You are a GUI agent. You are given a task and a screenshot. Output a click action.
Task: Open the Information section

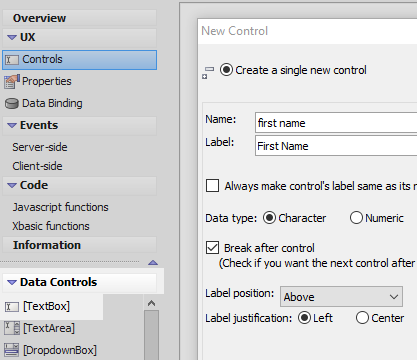tap(79, 245)
